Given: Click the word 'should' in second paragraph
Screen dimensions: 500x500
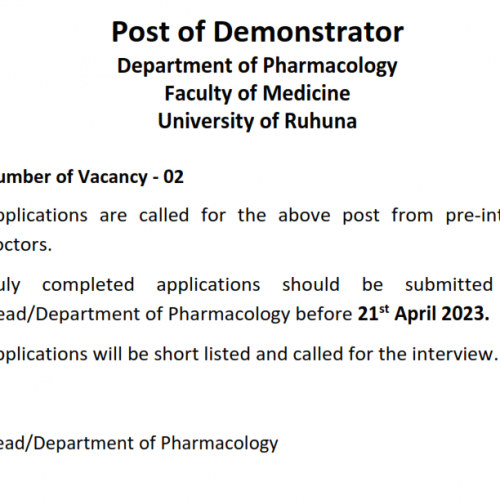Looking at the screenshot, I should [x=311, y=285].
